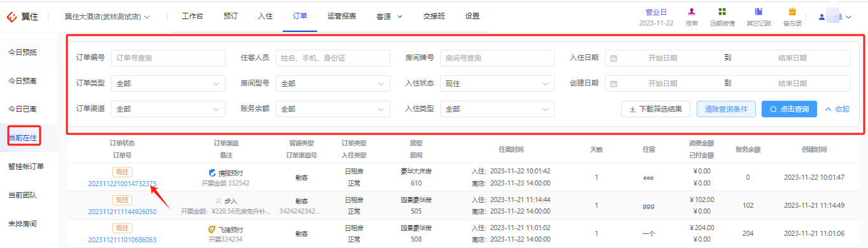Focus 住客人员 search input
This screenshot has width=868, height=248.
(x=333, y=58)
